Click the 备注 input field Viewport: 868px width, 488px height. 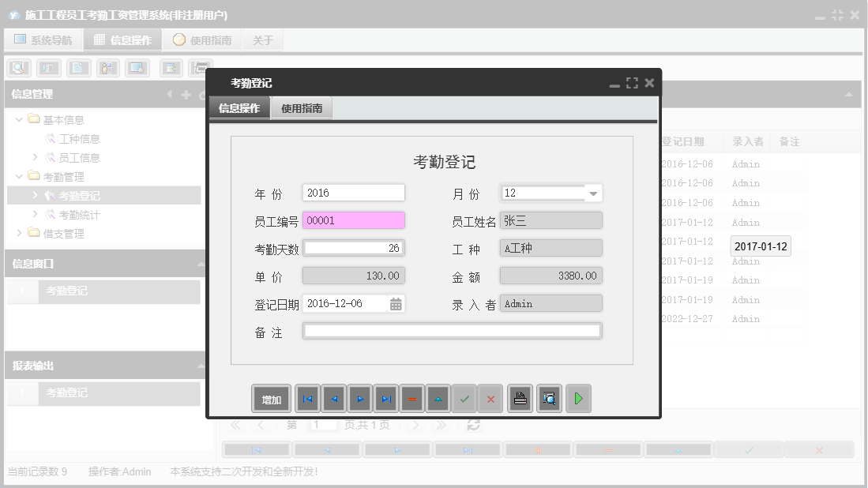click(453, 330)
